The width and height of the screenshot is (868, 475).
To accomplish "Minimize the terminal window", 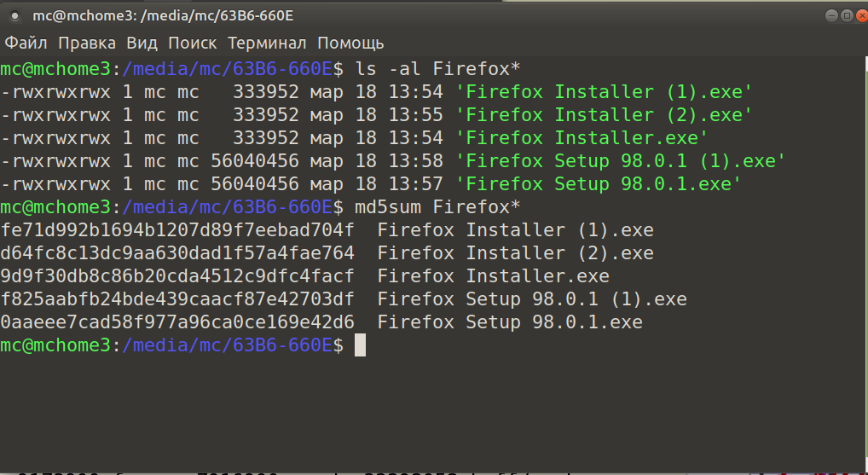I will 833,15.
